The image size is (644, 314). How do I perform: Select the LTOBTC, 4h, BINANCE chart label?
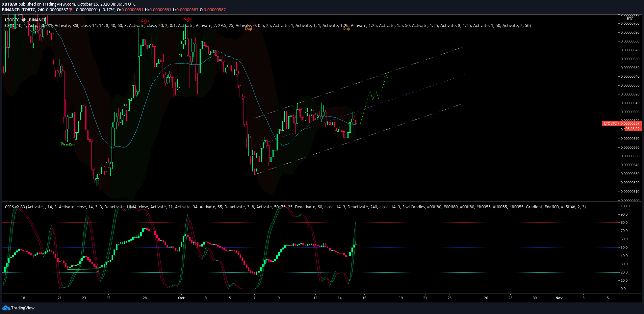coord(25,20)
